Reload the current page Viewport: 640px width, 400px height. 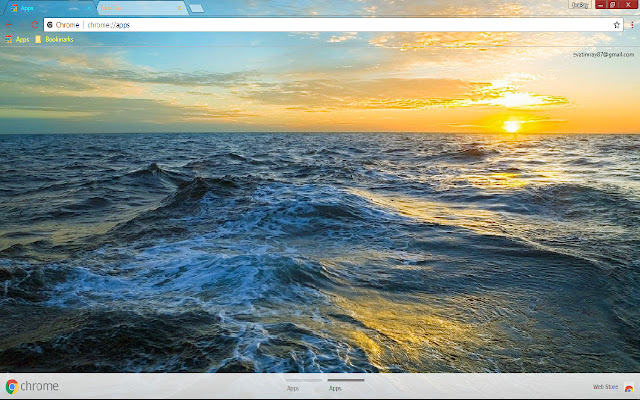pos(35,25)
